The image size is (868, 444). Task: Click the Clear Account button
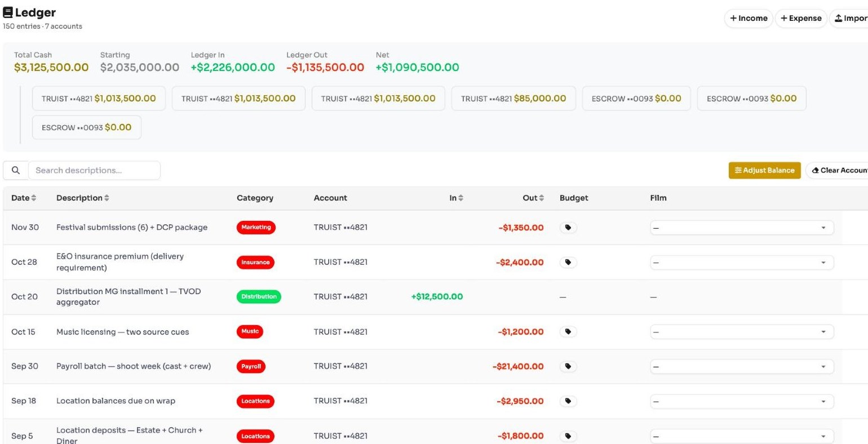[837, 170]
